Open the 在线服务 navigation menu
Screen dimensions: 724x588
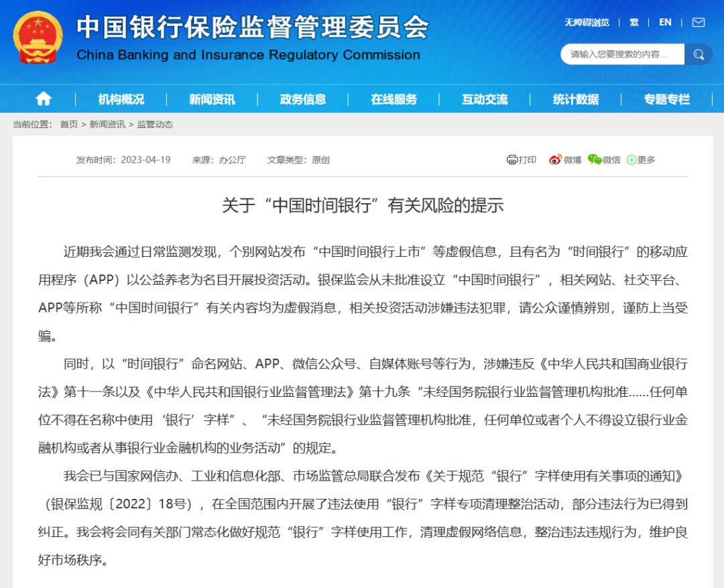click(x=393, y=99)
